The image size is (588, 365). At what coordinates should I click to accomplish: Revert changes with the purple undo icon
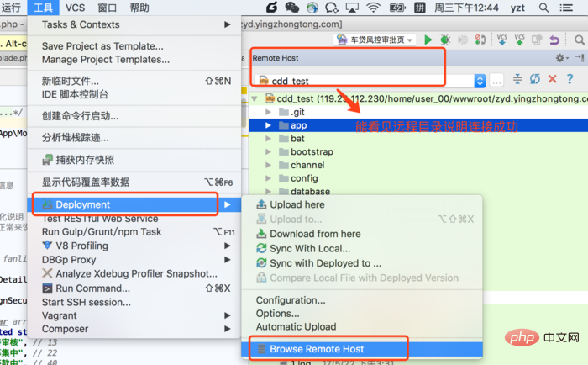point(554,40)
